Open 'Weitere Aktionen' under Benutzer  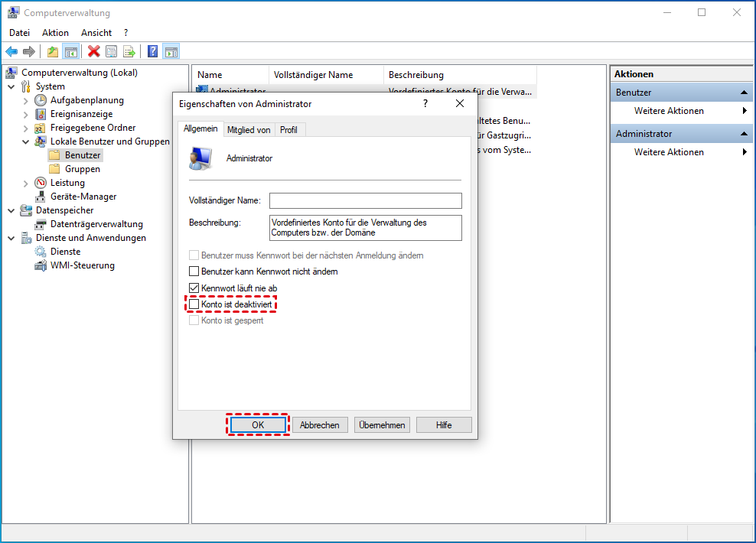(x=681, y=111)
